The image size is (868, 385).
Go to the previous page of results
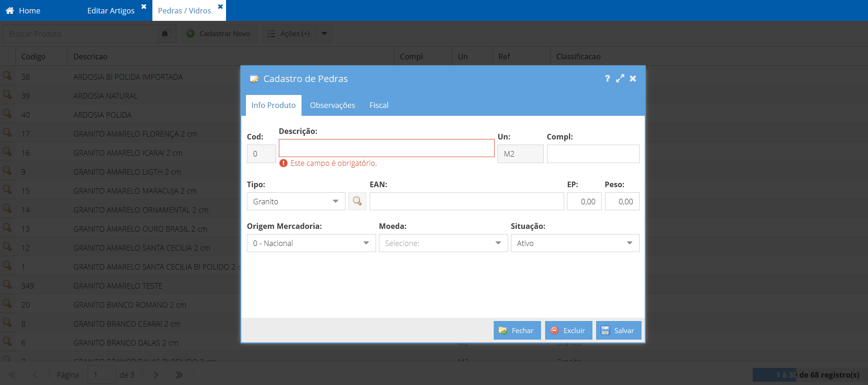click(x=35, y=375)
